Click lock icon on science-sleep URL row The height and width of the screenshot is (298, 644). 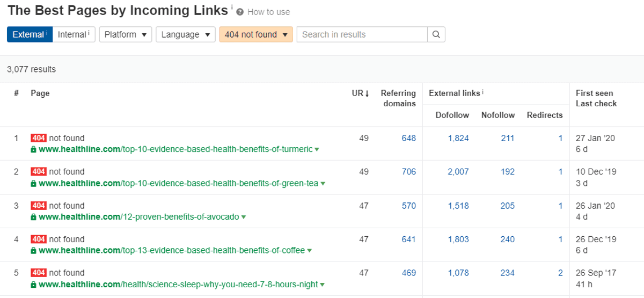[x=34, y=285]
